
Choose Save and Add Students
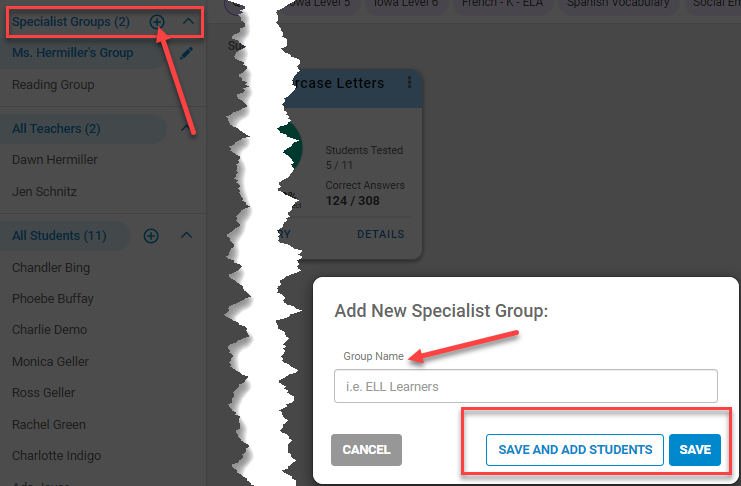pyautogui.click(x=575, y=450)
